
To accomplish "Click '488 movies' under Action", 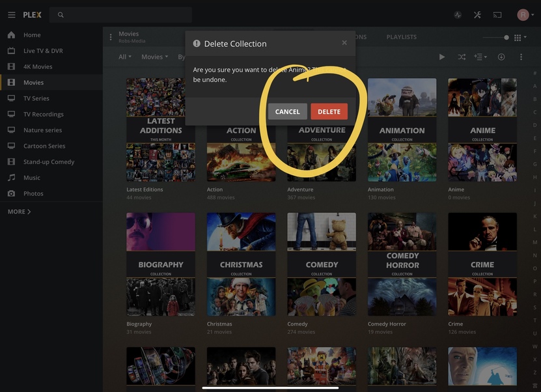I will tap(221, 197).
